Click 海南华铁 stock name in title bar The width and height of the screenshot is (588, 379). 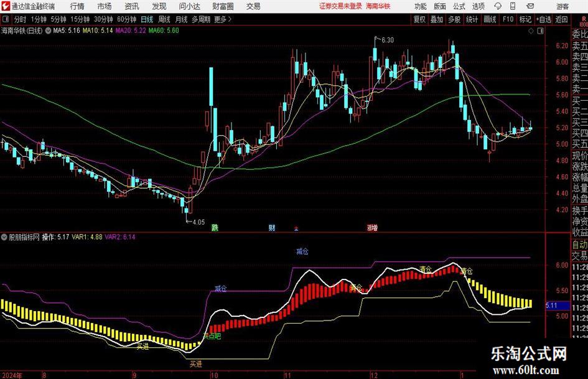378,6
